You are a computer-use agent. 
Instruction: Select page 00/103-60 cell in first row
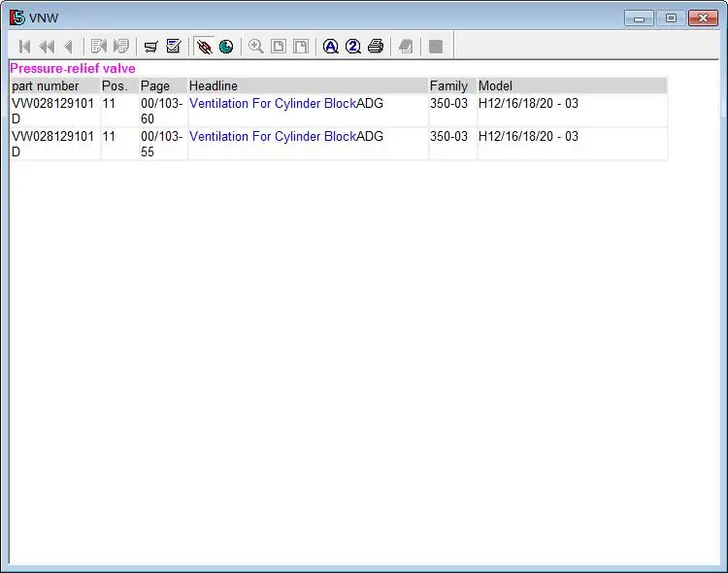pos(163,111)
